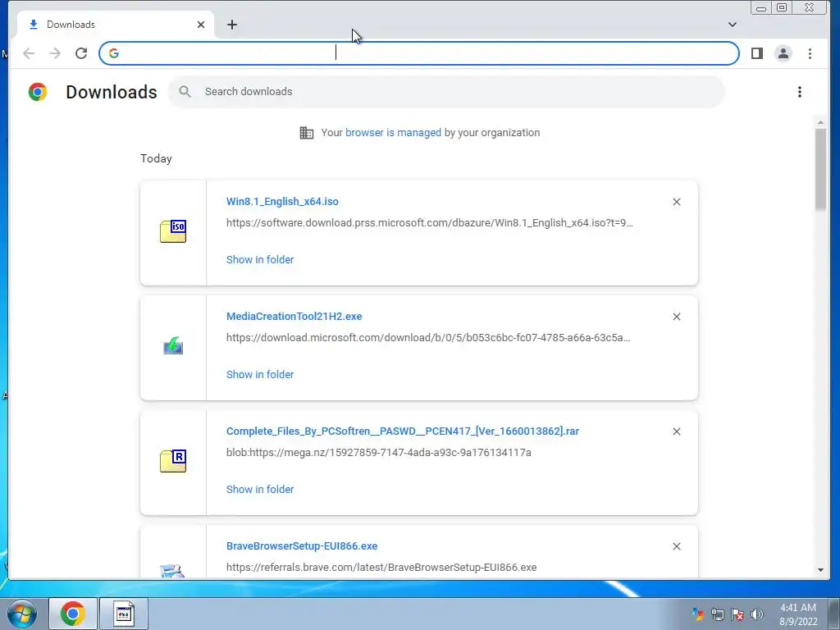Image resolution: width=840 pixels, height=630 pixels.
Task: Focus the Search downloads field
Action: tap(446, 92)
